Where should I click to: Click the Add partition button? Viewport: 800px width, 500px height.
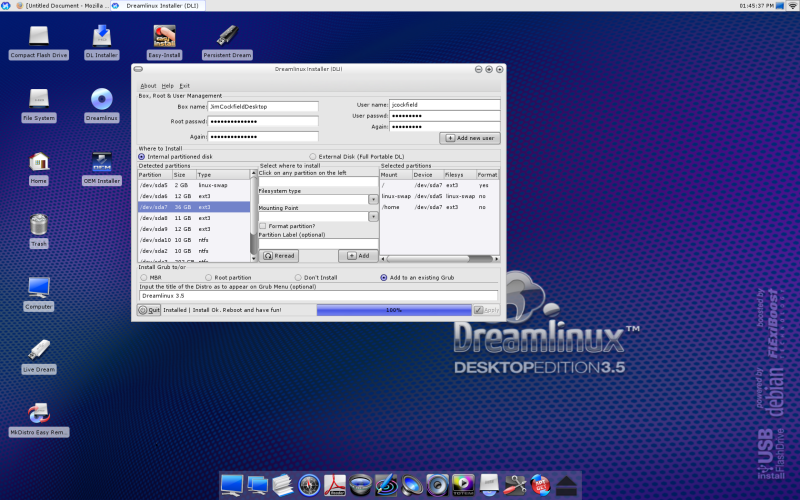coord(358,256)
